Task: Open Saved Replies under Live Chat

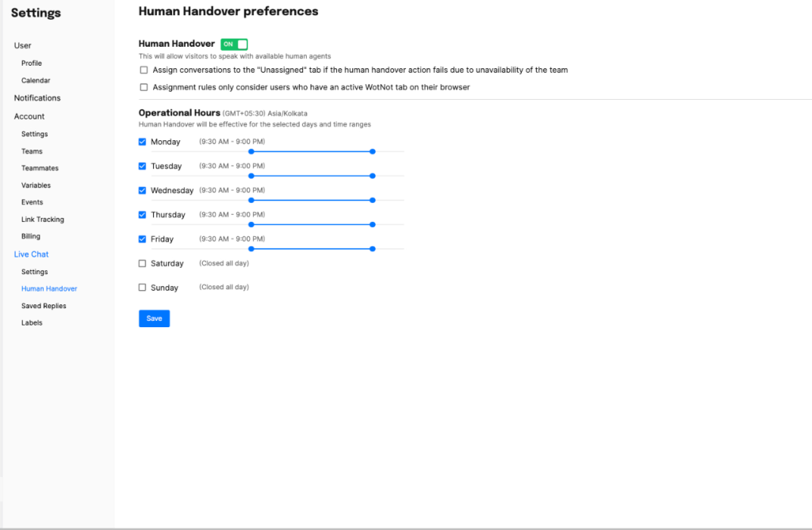Action: [44, 306]
